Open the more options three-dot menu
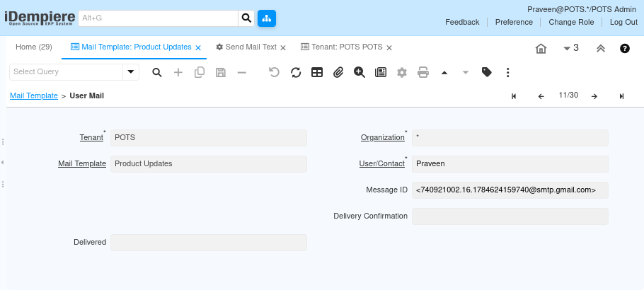Screen dimensions: 644x290 pos(508,73)
